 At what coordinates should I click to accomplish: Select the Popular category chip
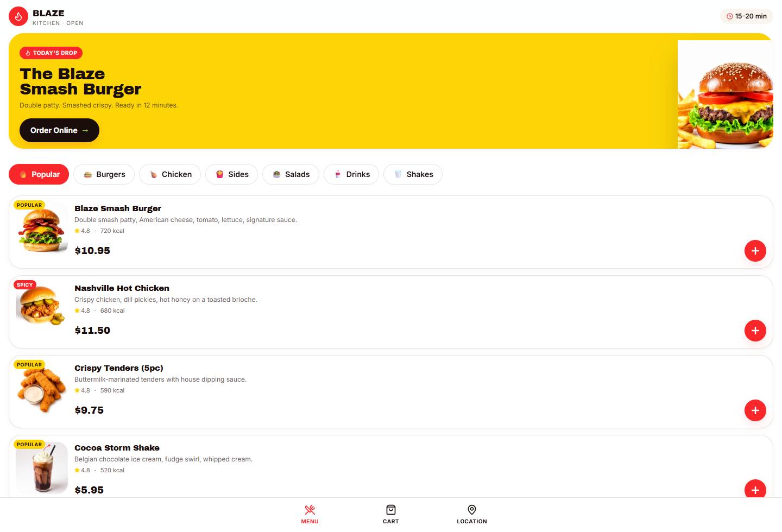click(39, 174)
